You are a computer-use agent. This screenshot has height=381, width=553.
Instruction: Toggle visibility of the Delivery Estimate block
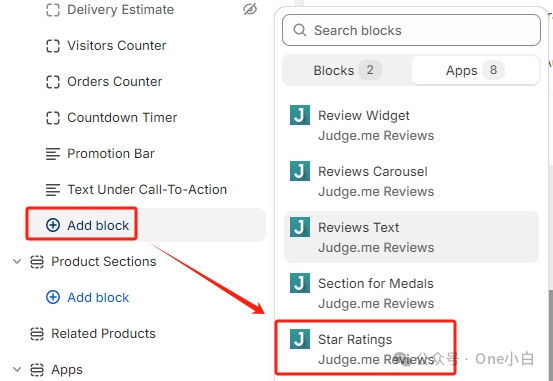pos(250,10)
